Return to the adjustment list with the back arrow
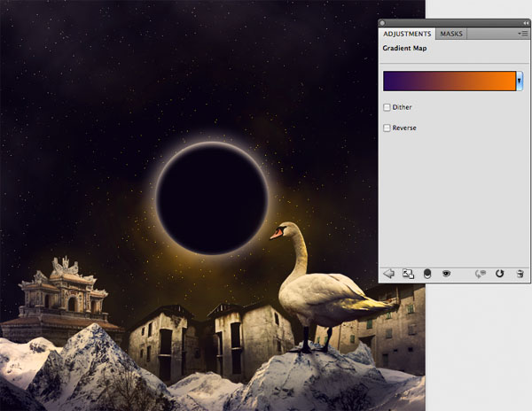The image size is (532, 411). coord(389,274)
